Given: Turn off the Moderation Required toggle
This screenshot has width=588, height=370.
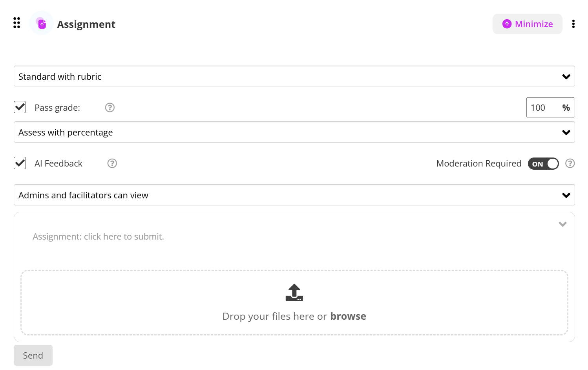Looking at the screenshot, I should [543, 164].
